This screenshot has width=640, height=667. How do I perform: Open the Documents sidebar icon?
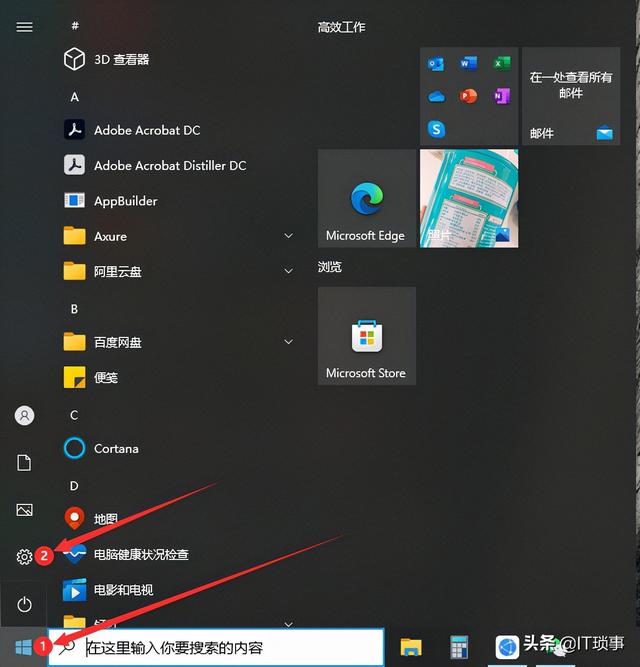coord(24,463)
